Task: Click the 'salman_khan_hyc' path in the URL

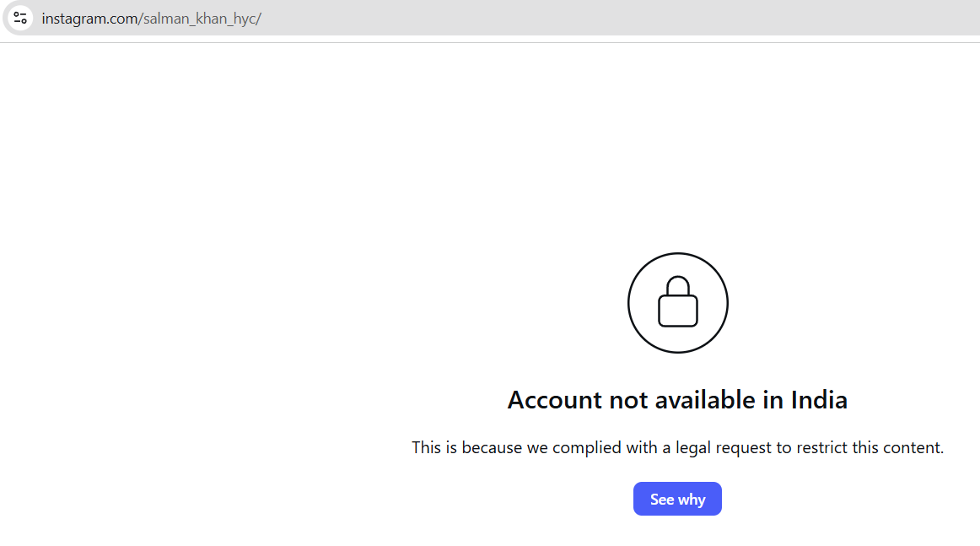Action: point(199,18)
